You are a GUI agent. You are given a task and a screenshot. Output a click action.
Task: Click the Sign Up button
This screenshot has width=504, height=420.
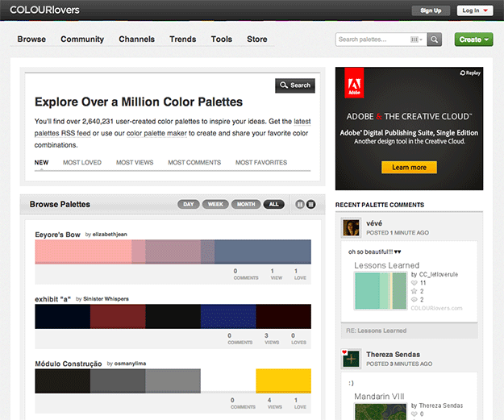(431, 10)
